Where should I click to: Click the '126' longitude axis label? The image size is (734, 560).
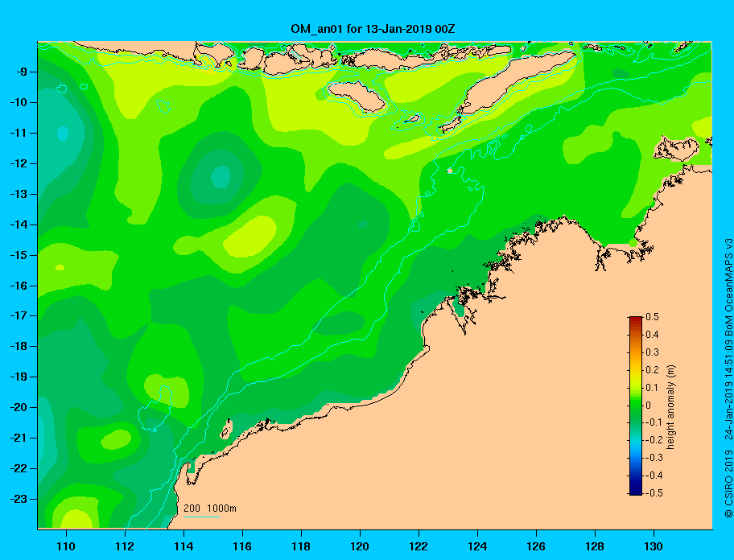point(536,546)
